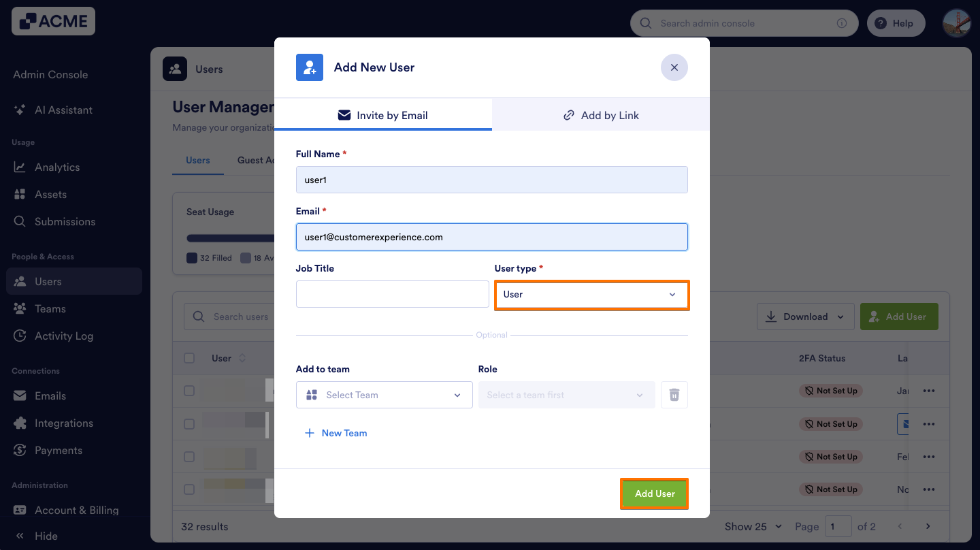Click the Seat Usage progress bar

[x=230, y=238]
